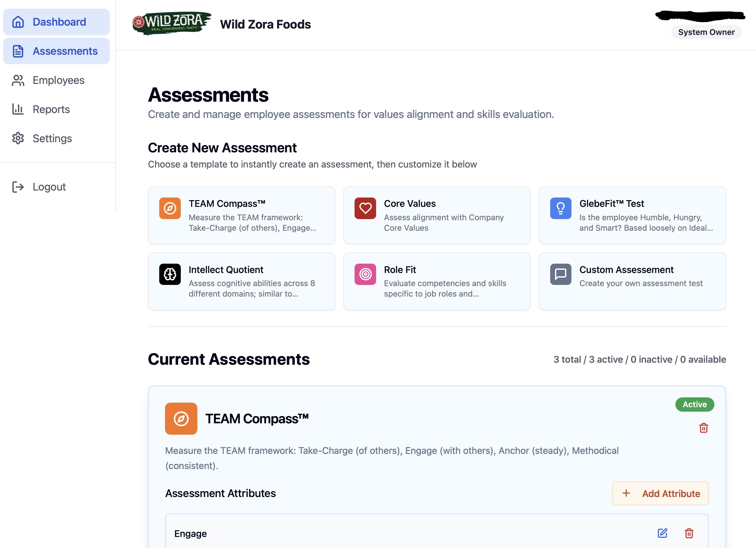Screen dimensions: 756x548
Task: Click the lightbulb icon on GlebeFit Test card
Action: pyautogui.click(x=561, y=207)
